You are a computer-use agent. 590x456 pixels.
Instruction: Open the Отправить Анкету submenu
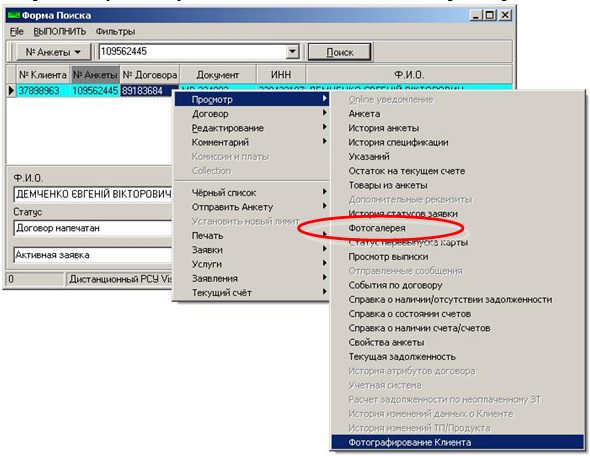coord(252,207)
